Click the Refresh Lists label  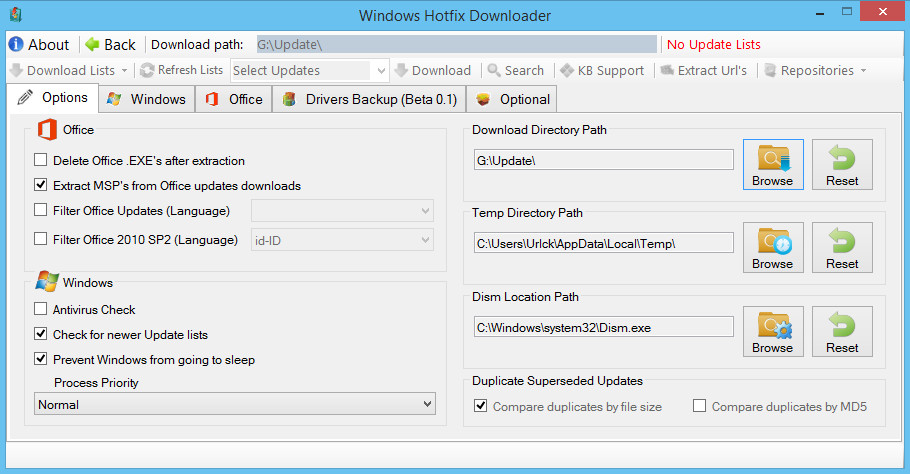coord(190,70)
